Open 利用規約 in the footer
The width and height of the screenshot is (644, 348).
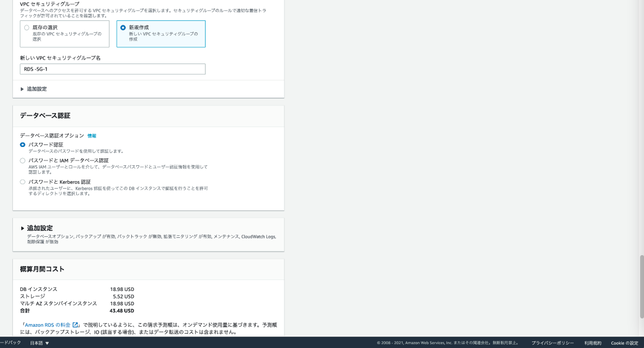click(592, 343)
